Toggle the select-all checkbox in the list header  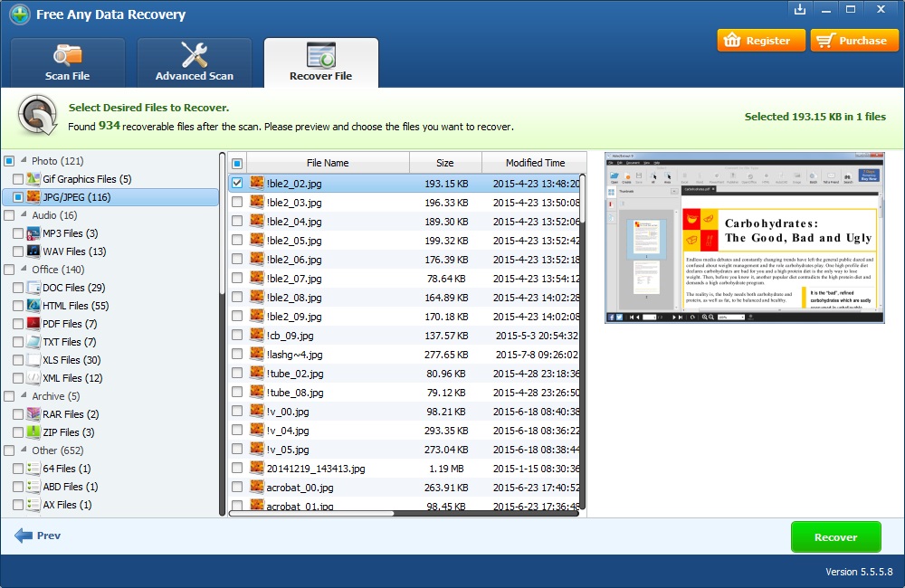(237, 163)
